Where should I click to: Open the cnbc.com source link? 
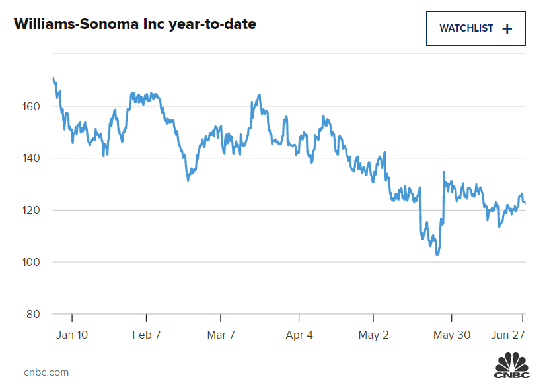[x=46, y=372]
